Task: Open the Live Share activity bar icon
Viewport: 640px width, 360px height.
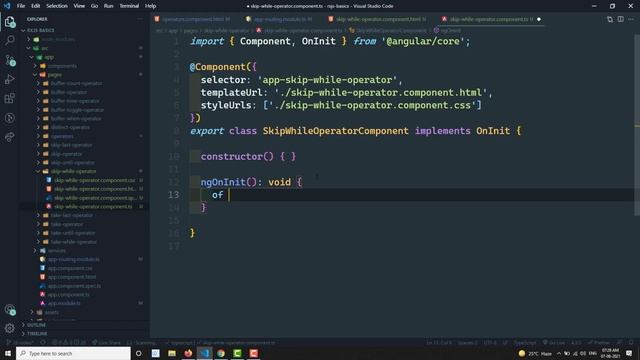Action: click(10, 137)
